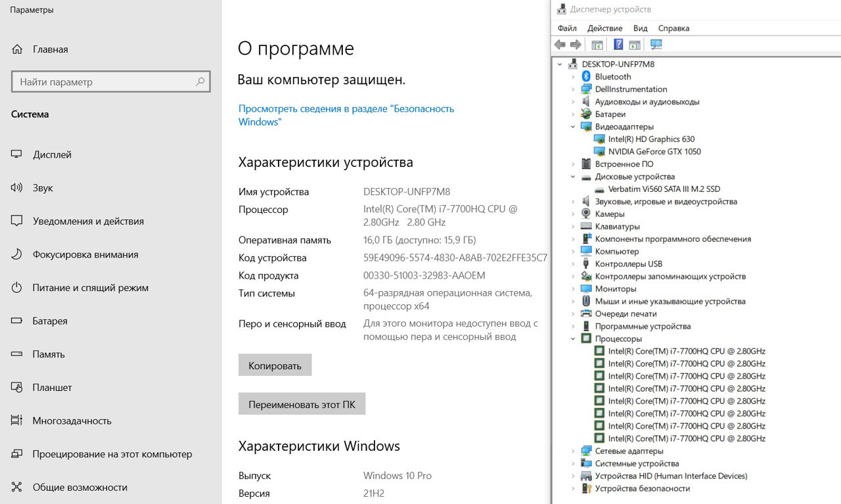Image resolution: width=841 pixels, height=504 pixels.
Task: Expand the Системные устройства category
Action: tap(573, 464)
